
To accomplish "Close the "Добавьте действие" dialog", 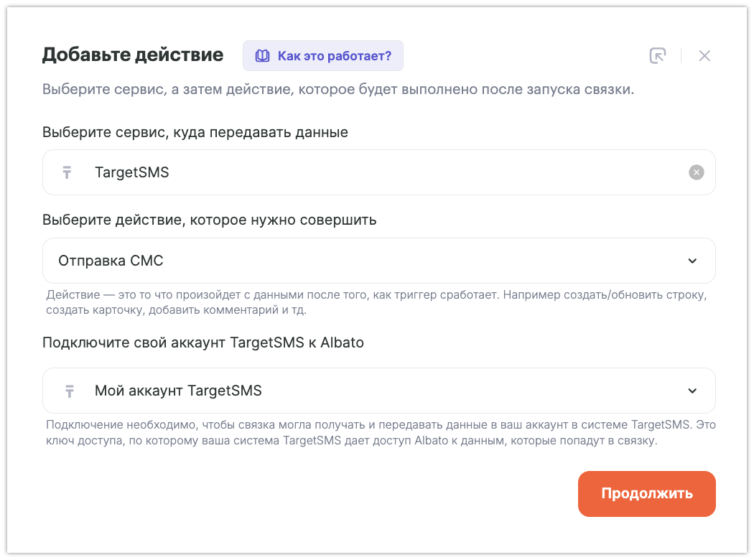I will pos(704,56).
